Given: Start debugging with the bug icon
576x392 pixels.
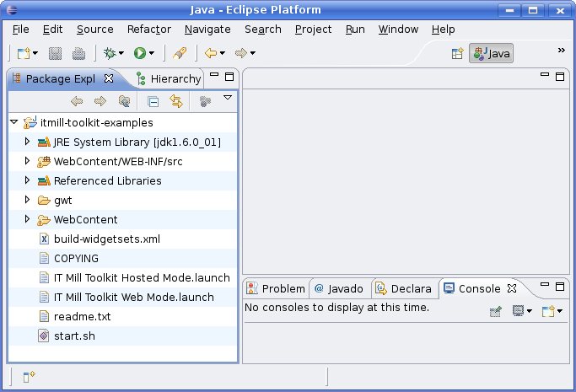Looking at the screenshot, I should pos(110,54).
